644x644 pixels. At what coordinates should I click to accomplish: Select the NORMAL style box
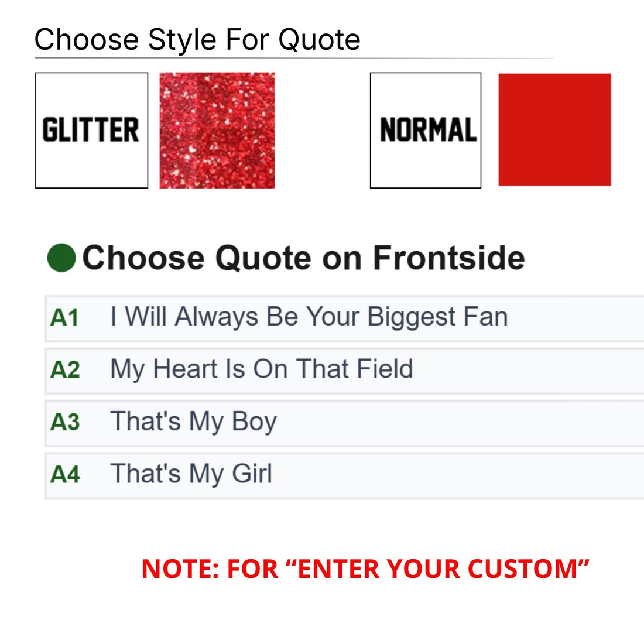click(426, 130)
